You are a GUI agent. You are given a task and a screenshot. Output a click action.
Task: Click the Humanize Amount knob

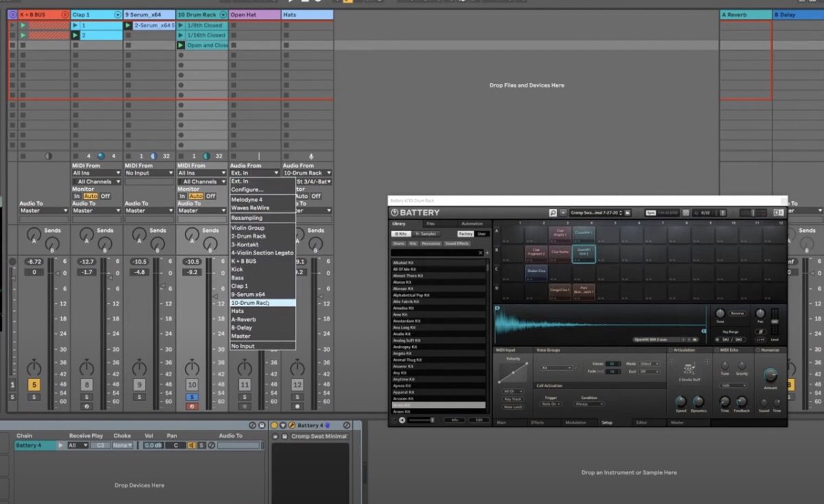click(770, 375)
